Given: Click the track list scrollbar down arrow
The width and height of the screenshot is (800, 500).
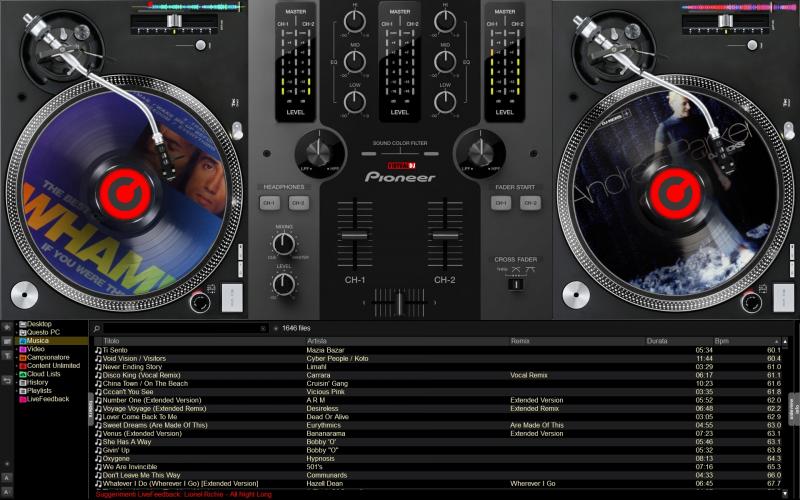Looking at the screenshot, I should click(x=785, y=494).
